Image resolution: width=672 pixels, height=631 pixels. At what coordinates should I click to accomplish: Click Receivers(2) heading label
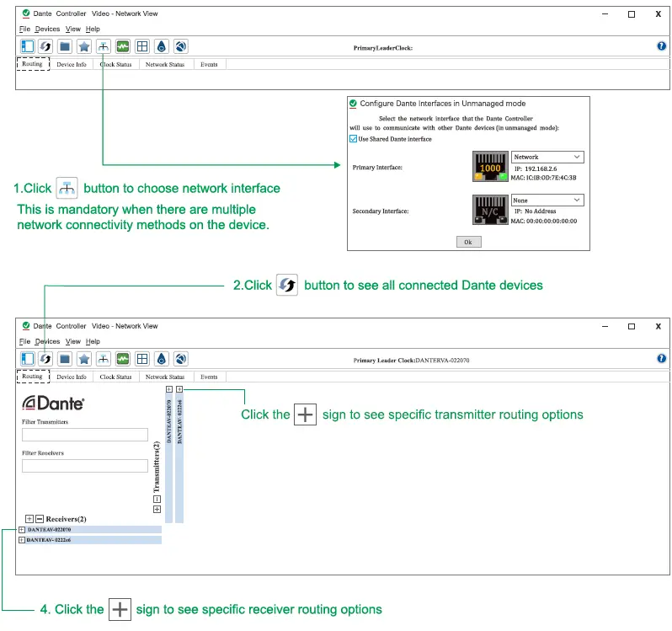pyautogui.click(x=66, y=519)
